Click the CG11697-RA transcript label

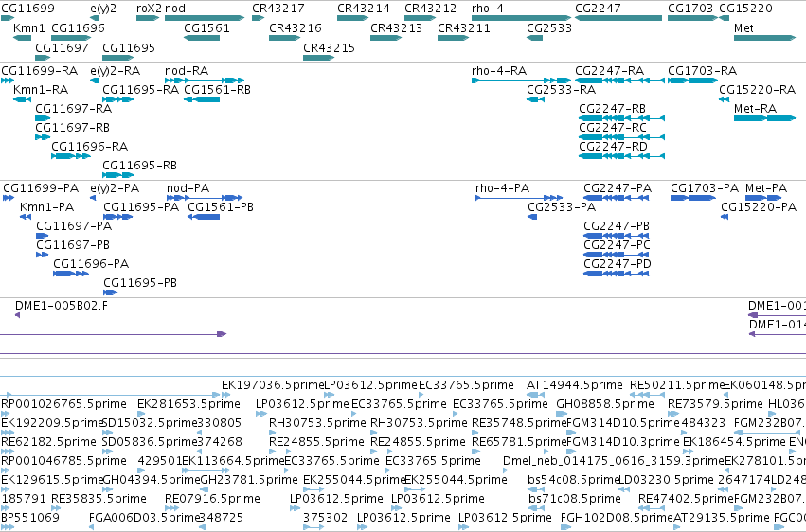click(74, 108)
